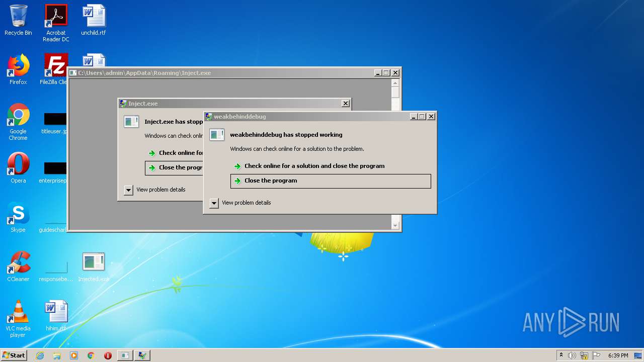The width and height of the screenshot is (644, 362).
Task: Close the Inject.exe error dialog
Action: coord(346,104)
